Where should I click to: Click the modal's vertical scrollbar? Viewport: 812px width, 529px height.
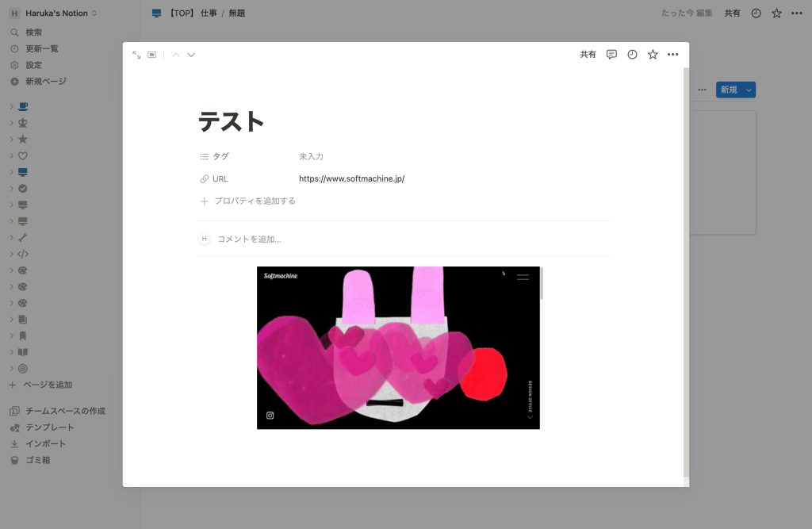click(686, 272)
